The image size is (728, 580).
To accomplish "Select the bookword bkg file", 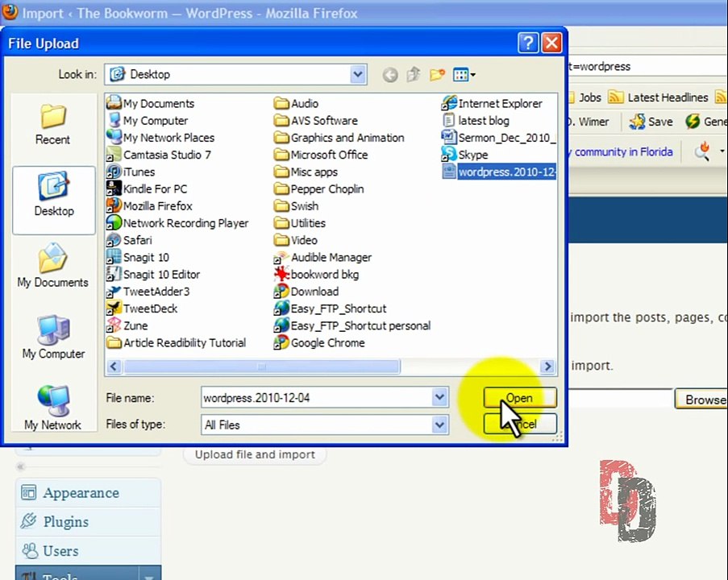I will click(317, 274).
